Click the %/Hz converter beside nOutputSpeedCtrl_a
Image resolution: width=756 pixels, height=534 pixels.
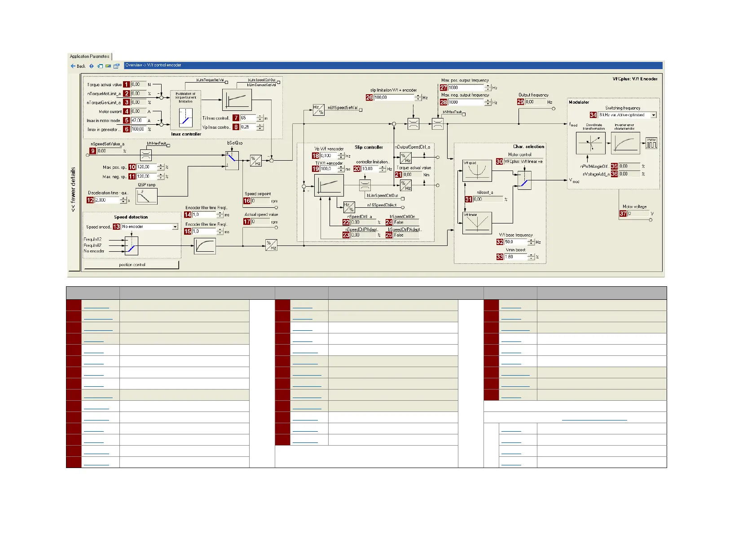(406, 158)
